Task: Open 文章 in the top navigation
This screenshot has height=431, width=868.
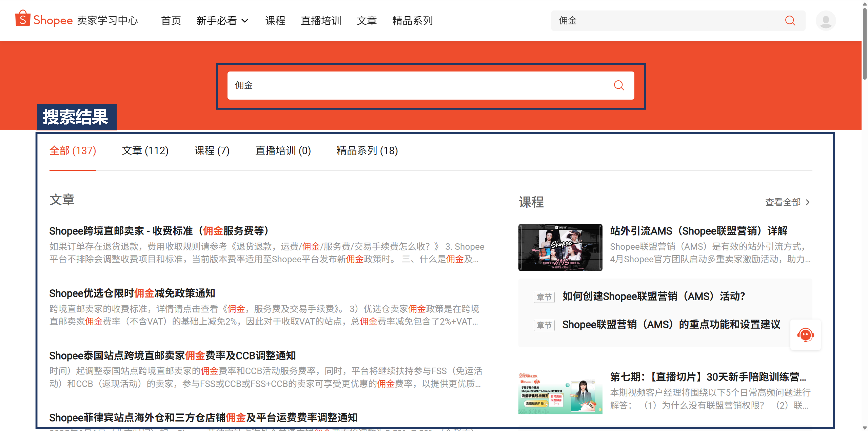Action: click(x=367, y=20)
